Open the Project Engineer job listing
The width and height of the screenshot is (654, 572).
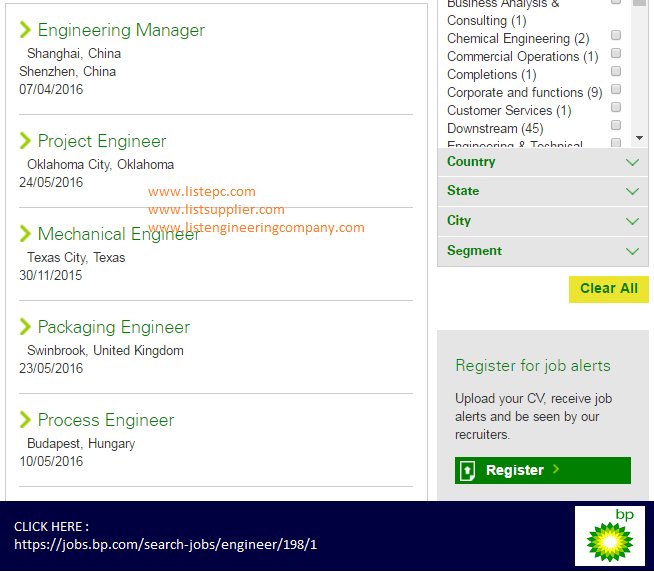(102, 141)
